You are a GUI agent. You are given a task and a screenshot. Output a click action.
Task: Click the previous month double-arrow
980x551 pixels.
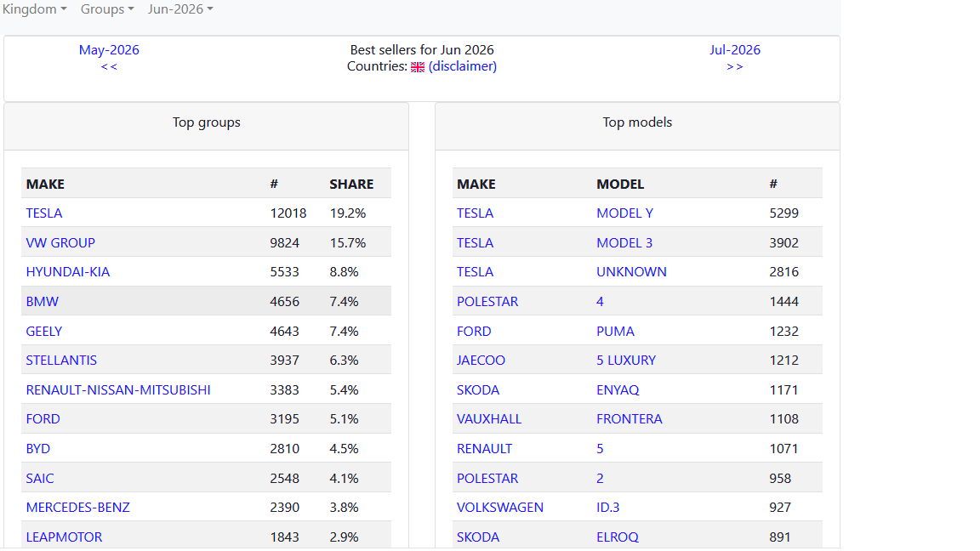(109, 67)
